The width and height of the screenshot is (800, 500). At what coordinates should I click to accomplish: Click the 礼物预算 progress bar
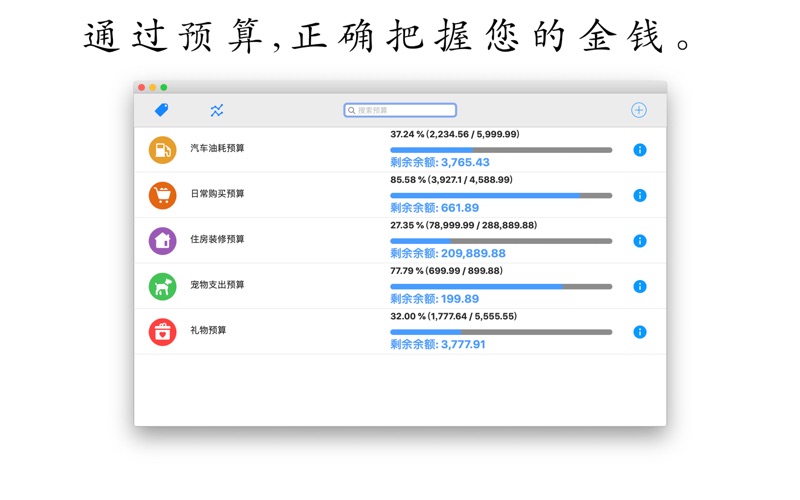(x=501, y=332)
